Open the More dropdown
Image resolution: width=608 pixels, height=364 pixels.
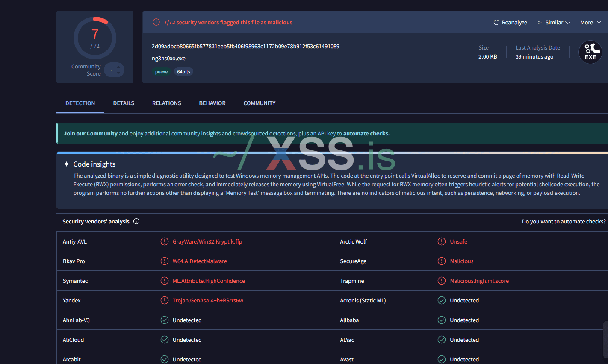pyautogui.click(x=590, y=22)
